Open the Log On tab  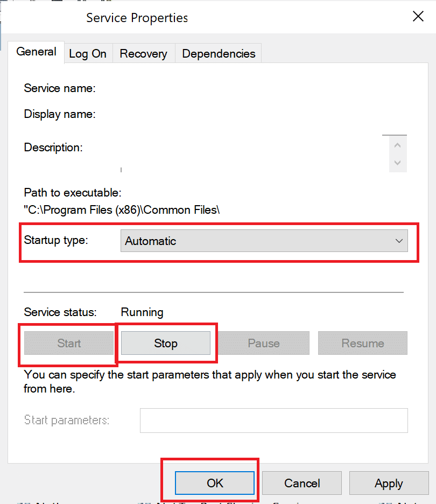[x=88, y=54]
